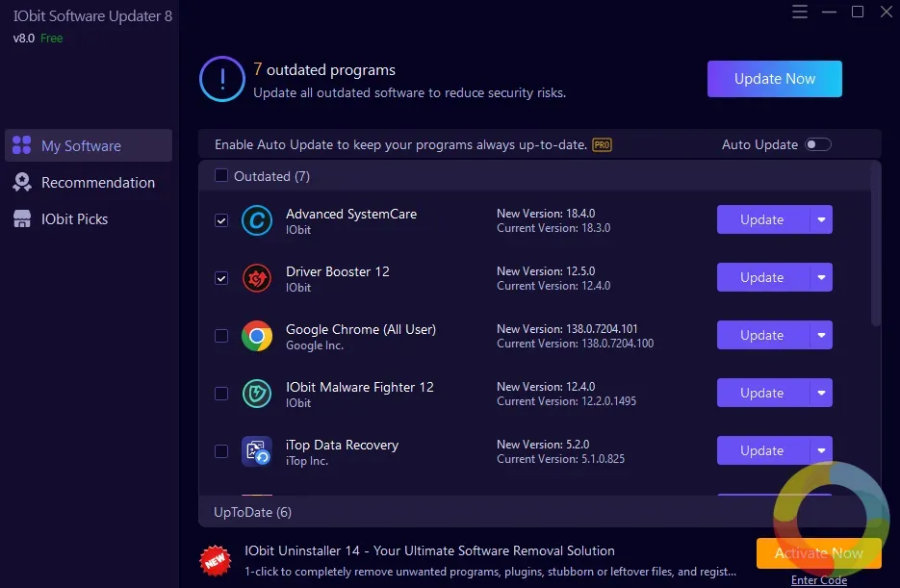This screenshot has height=588, width=900.
Task: Open the Update dropdown arrow for IObit Malware Fighter
Action: point(821,393)
